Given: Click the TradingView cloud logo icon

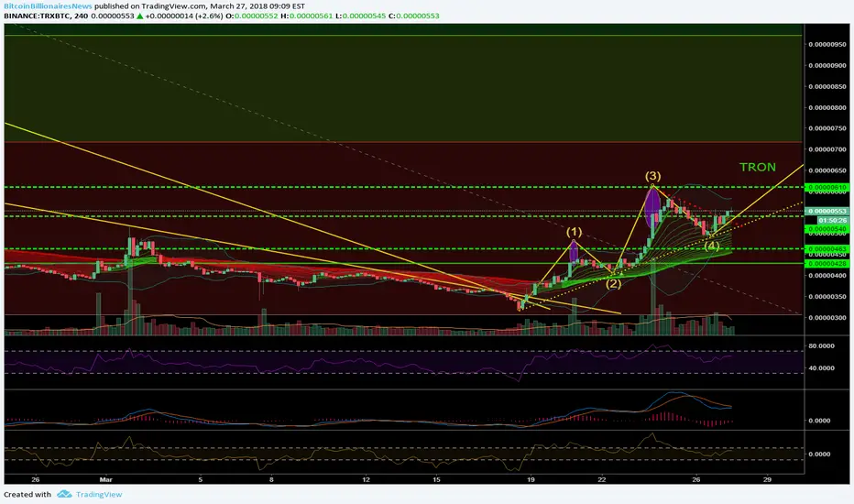Looking at the screenshot, I should [64, 494].
